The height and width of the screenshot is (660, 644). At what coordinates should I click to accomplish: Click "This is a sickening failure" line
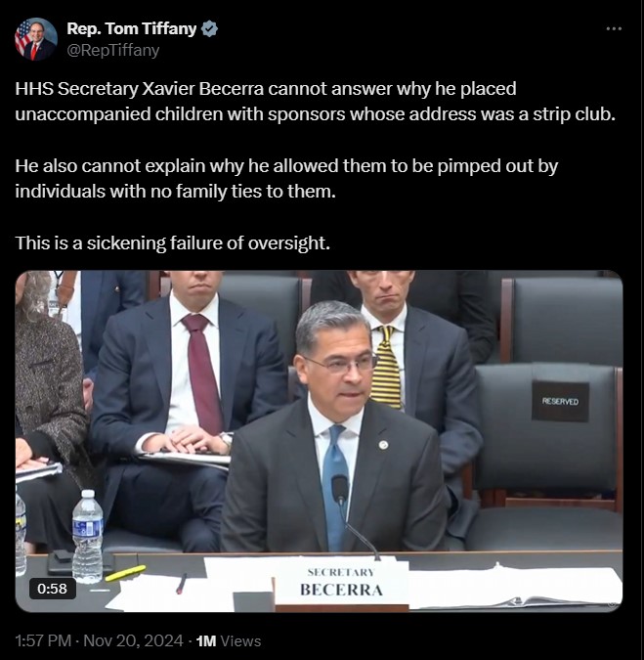pyautogui.click(x=172, y=243)
